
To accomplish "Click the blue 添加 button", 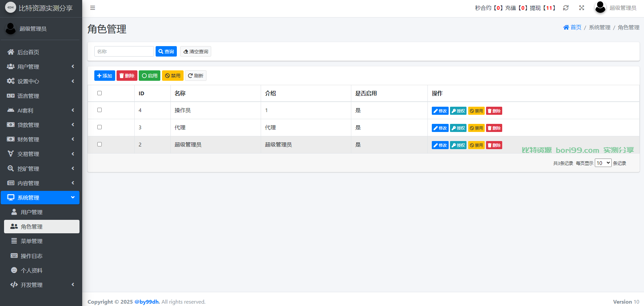I will click(x=105, y=76).
